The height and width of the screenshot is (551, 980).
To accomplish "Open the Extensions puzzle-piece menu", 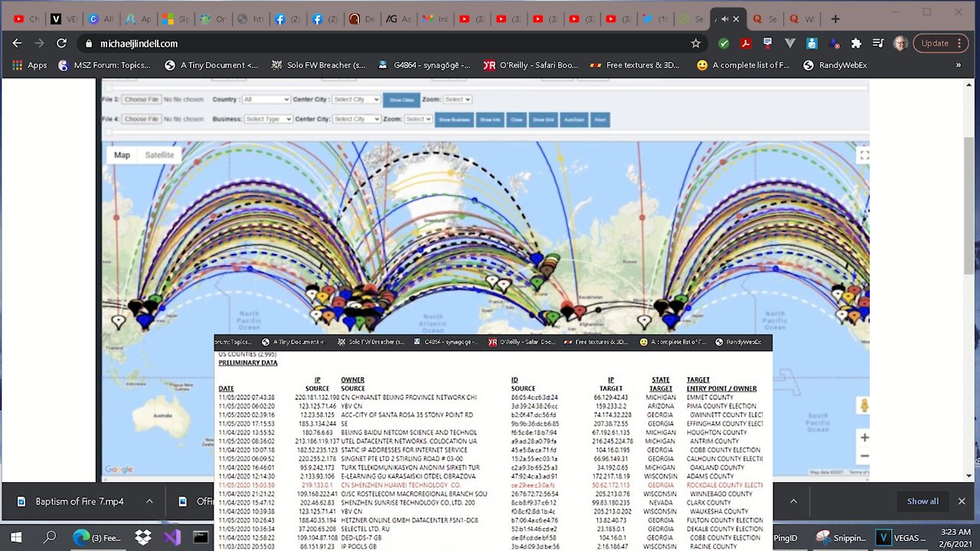I will click(856, 44).
